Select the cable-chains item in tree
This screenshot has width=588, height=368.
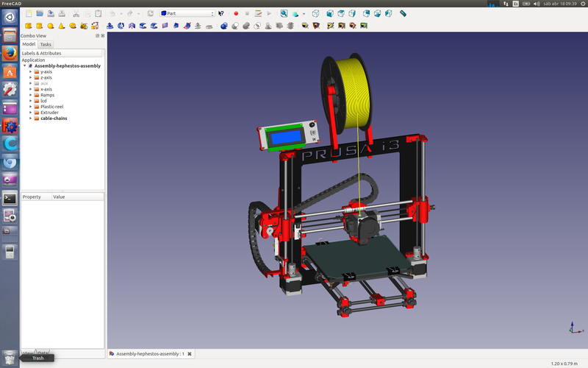click(x=54, y=118)
